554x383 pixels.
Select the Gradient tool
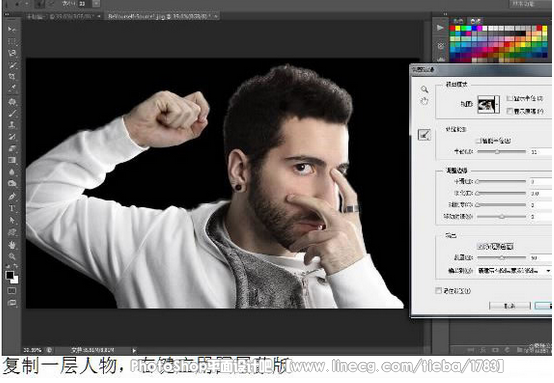coord(12,160)
